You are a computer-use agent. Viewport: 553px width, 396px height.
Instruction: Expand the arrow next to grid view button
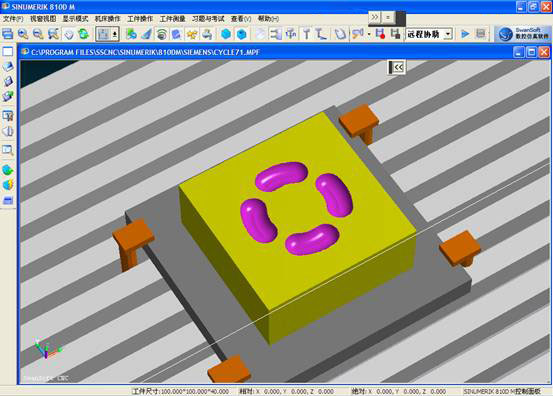tap(115, 34)
